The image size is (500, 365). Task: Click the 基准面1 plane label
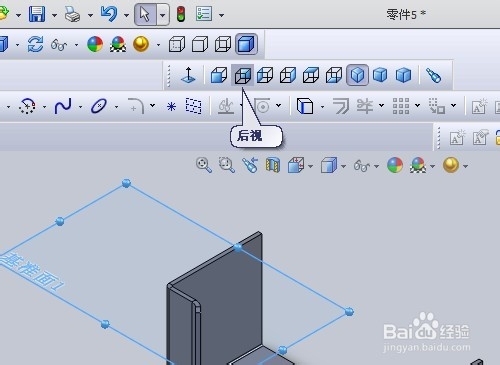32,272
